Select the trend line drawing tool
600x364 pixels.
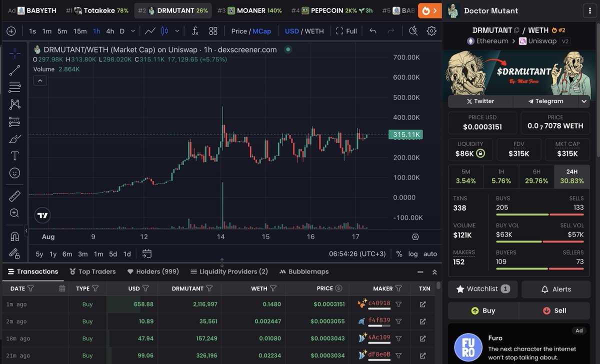pyautogui.click(x=14, y=70)
